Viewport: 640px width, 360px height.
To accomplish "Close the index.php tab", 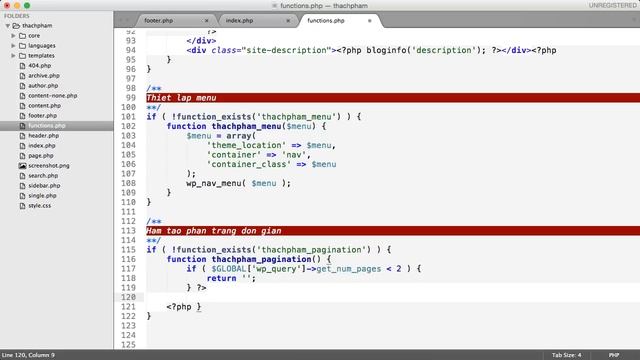I will (288, 20).
